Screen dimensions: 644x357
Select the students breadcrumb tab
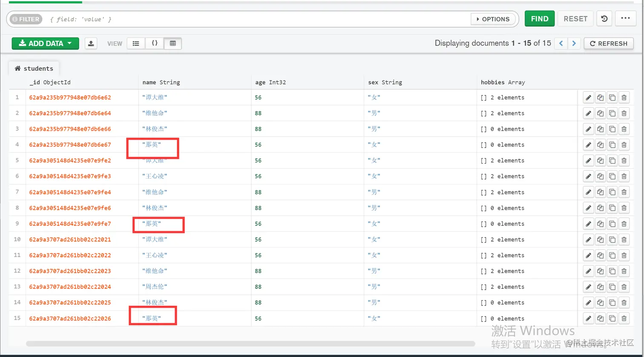(x=34, y=68)
